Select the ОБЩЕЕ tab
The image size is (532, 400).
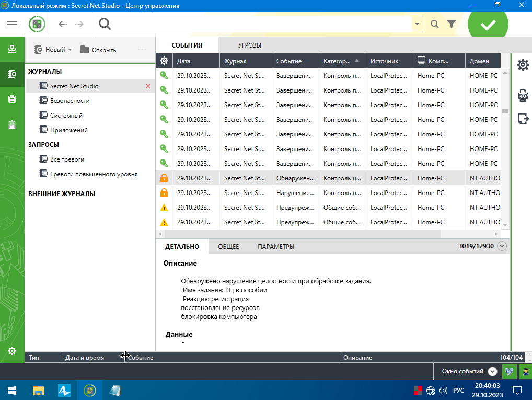click(x=228, y=246)
